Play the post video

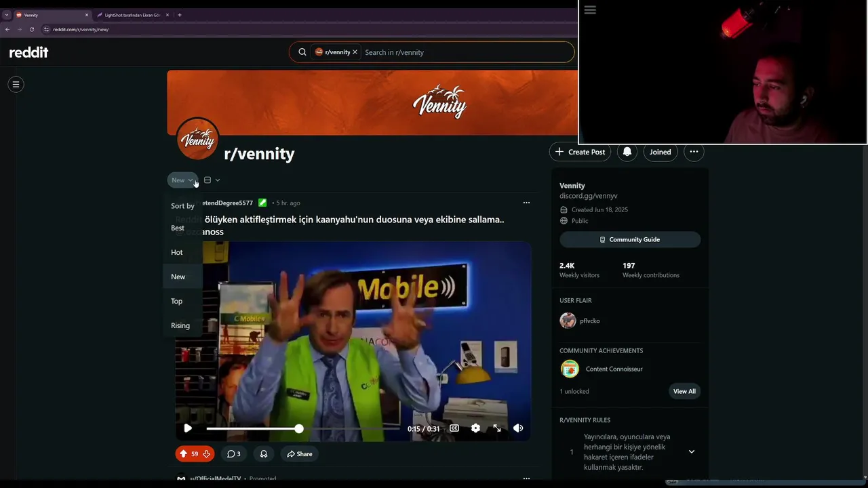click(188, 428)
